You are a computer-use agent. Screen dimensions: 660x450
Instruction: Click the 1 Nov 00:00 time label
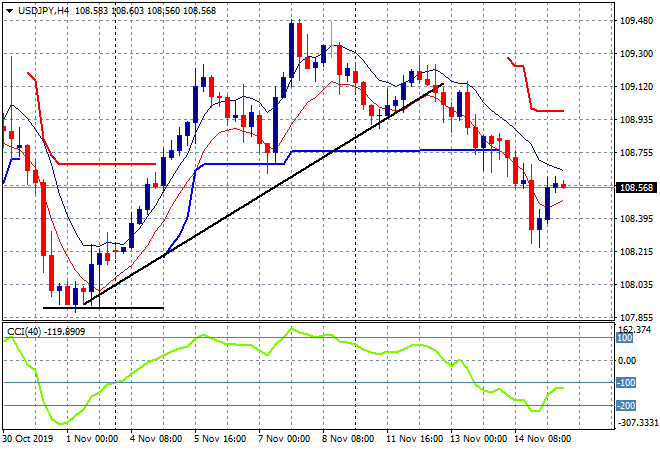(92, 439)
